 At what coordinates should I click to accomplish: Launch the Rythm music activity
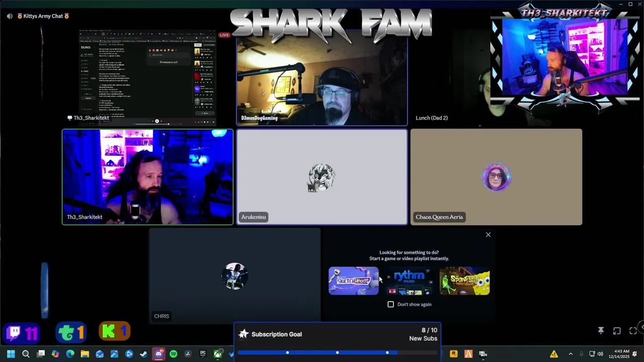(409, 281)
